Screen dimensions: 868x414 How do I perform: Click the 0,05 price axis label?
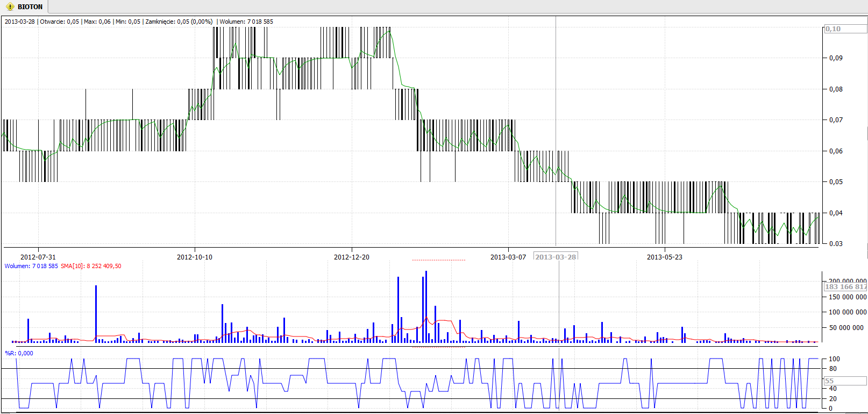[x=836, y=182]
